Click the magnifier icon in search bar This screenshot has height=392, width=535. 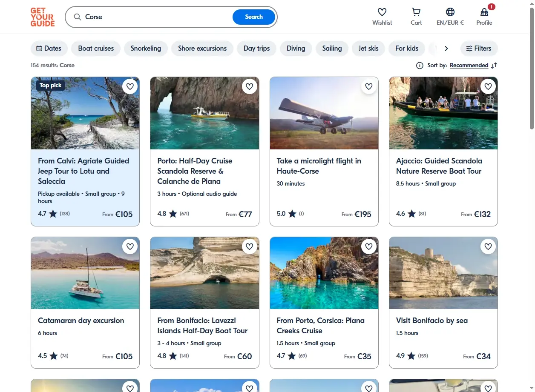(78, 17)
